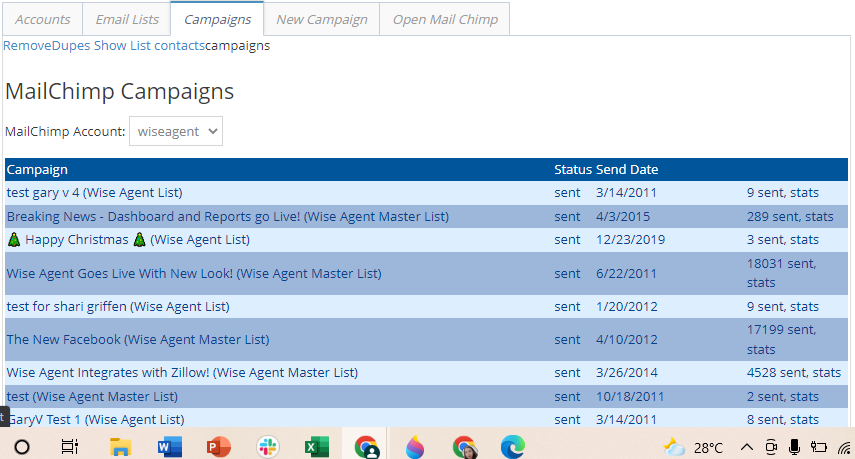This screenshot has height=459, width=855.
Task: Select the Campaigns tab
Action: 217,19
